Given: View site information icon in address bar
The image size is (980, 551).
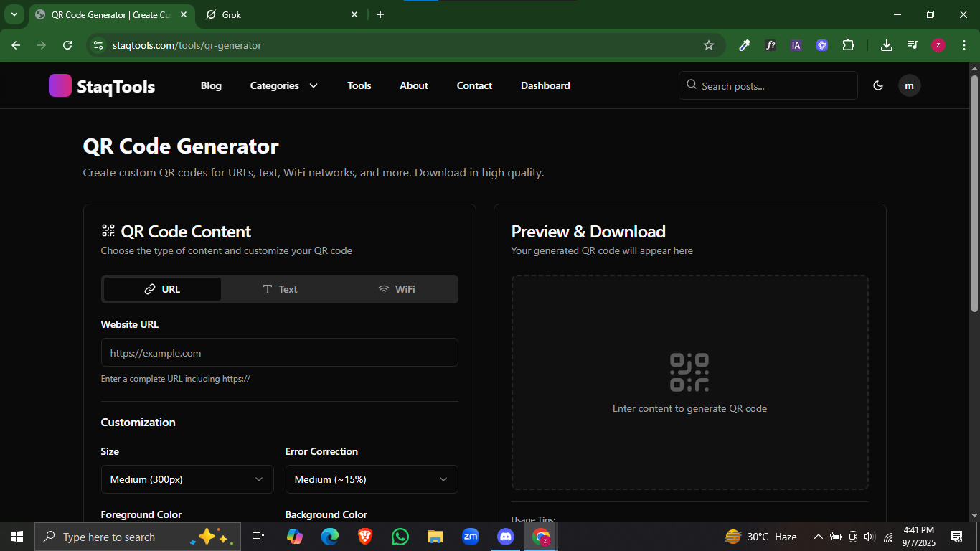Looking at the screenshot, I should coord(98,45).
